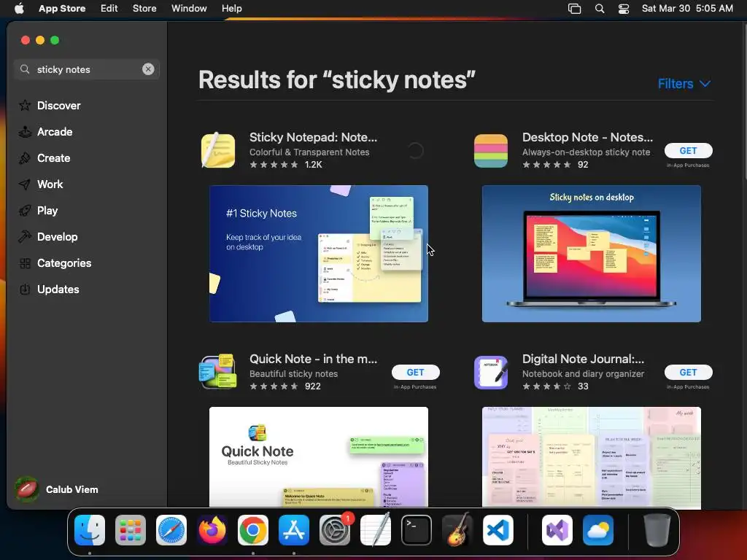The width and height of the screenshot is (747, 560).
Task: Click the sticky notes search field
Action: (x=87, y=69)
